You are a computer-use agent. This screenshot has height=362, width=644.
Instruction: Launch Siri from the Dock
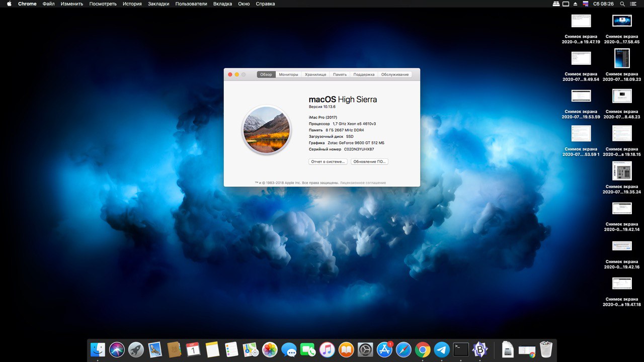[117, 349]
